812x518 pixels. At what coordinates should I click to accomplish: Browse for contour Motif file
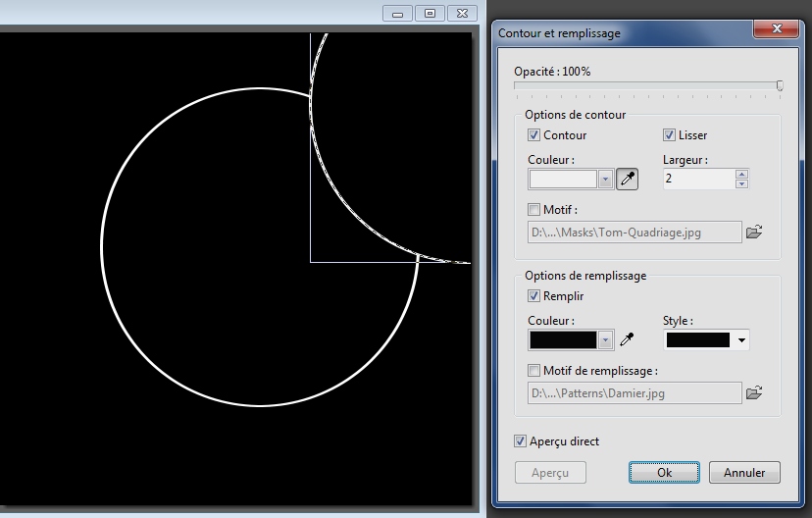754,233
